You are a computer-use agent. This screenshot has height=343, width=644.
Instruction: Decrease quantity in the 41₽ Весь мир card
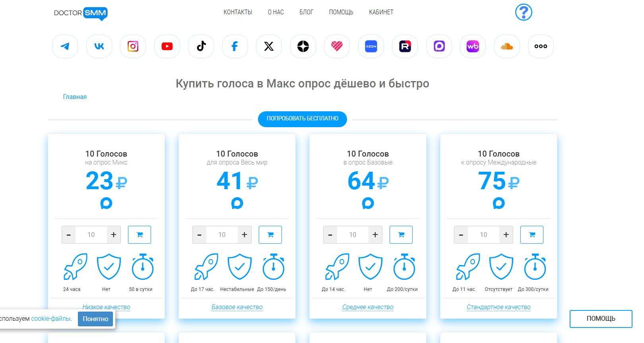(199, 234)
